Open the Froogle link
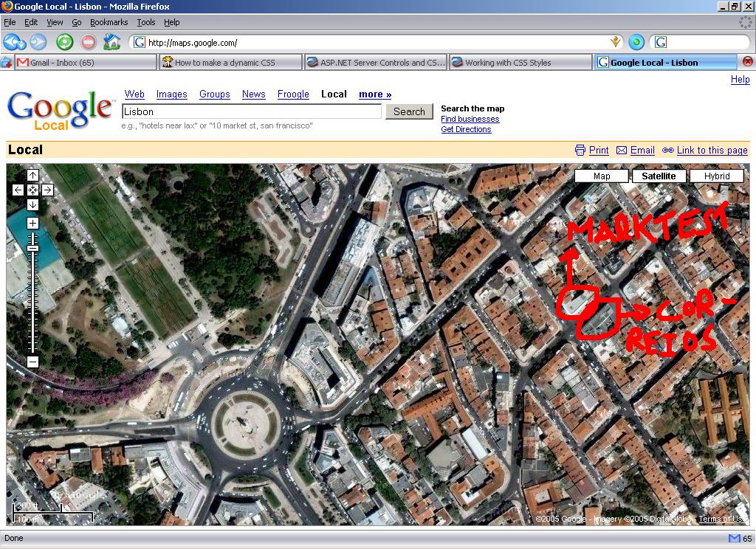Viewport: 756px width, 549px height. coord(293,94)
